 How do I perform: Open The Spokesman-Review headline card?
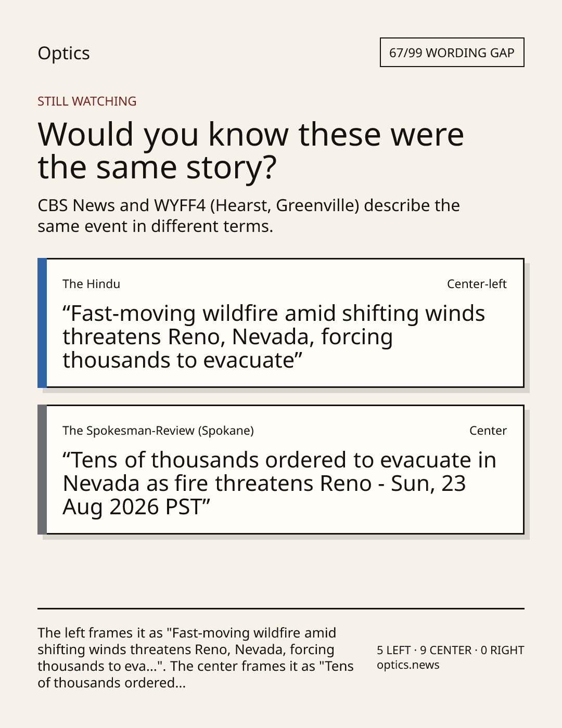(x=281, y=470)
